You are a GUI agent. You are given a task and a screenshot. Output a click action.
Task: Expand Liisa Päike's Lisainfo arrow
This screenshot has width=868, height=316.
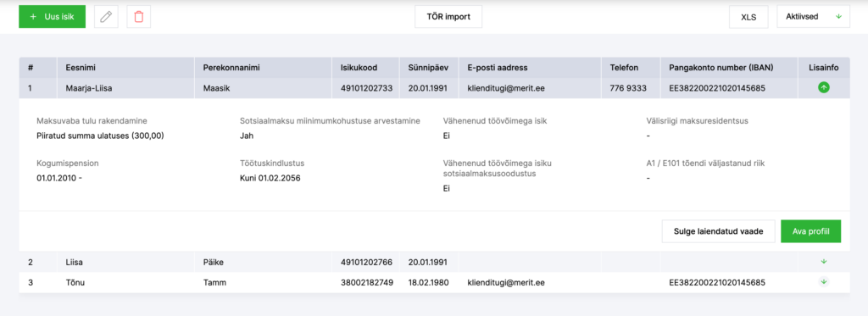click(824, 262)
